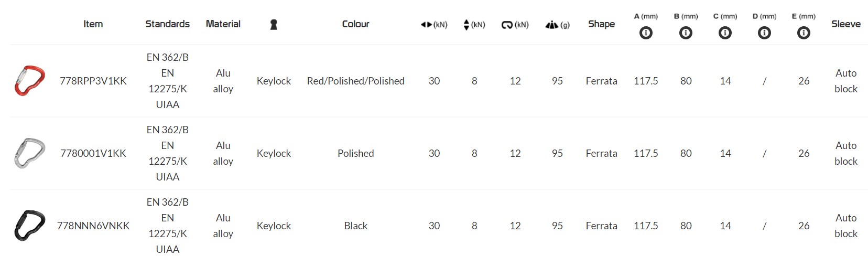The width and height of the screenshot is (868, 266).
Task: Open the polished silver carabiner thumbnail
Action: pyautogui.click(x=29, y=153)
